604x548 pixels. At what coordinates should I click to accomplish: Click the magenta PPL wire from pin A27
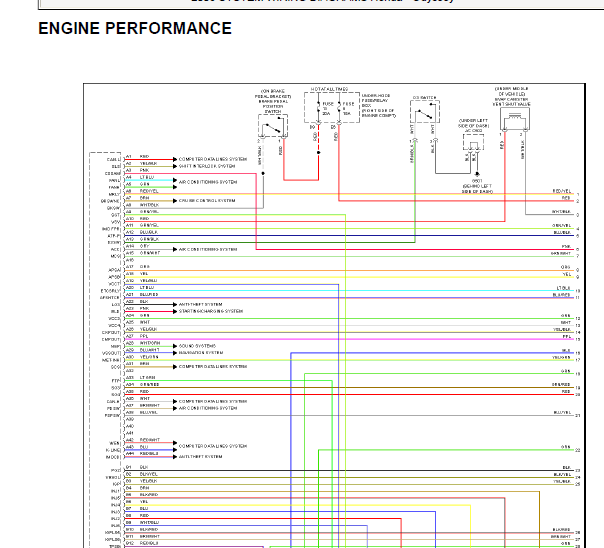tap(349, 339)
